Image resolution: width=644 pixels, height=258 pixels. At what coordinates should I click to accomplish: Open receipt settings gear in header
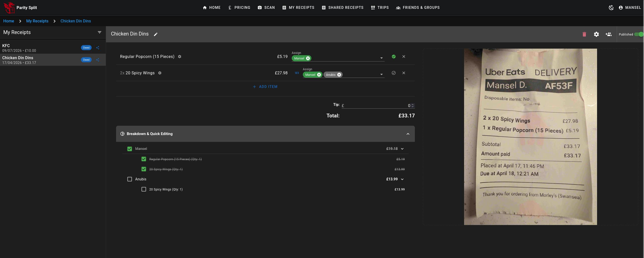(x=596, y=34)
